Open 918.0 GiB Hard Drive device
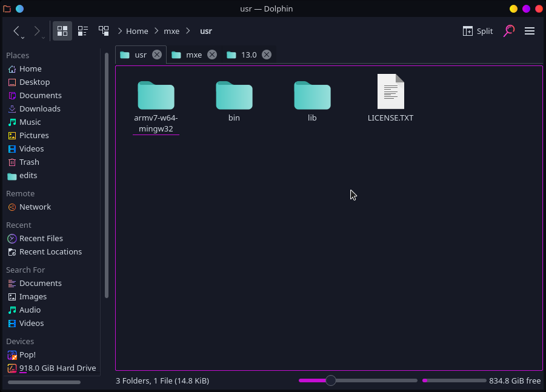This screenshot has width=546, height=392. tap(52, 368)
